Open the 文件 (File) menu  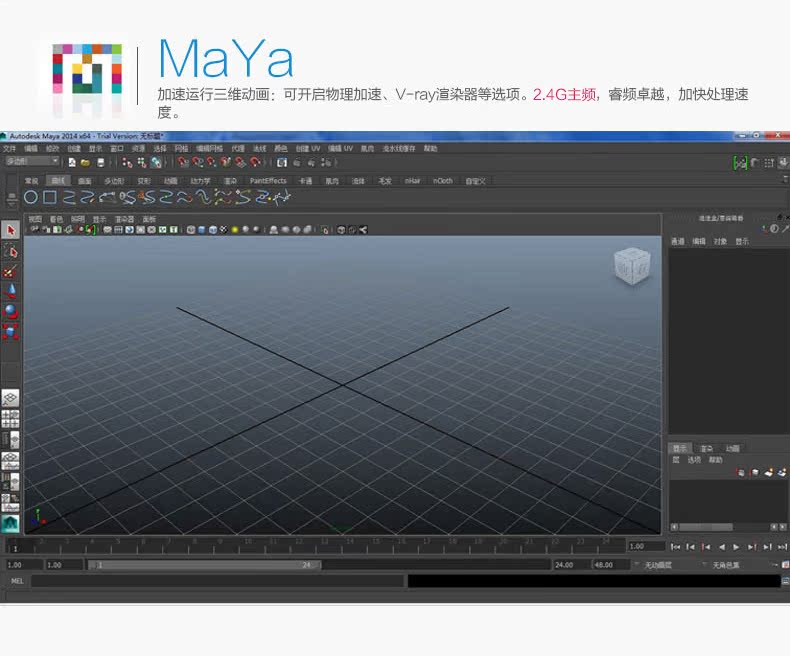[10, 149]
